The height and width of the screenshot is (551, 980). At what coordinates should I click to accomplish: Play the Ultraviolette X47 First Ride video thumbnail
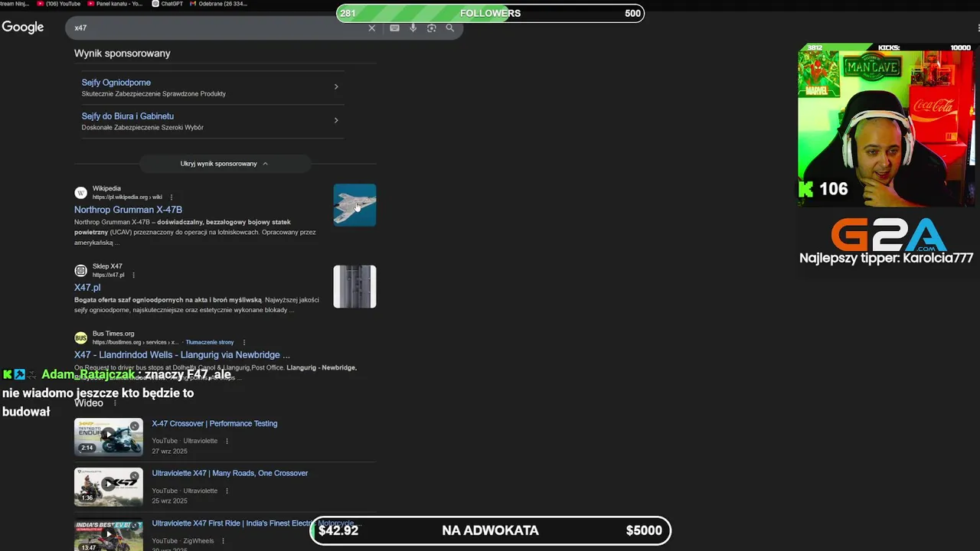(109, 536)
